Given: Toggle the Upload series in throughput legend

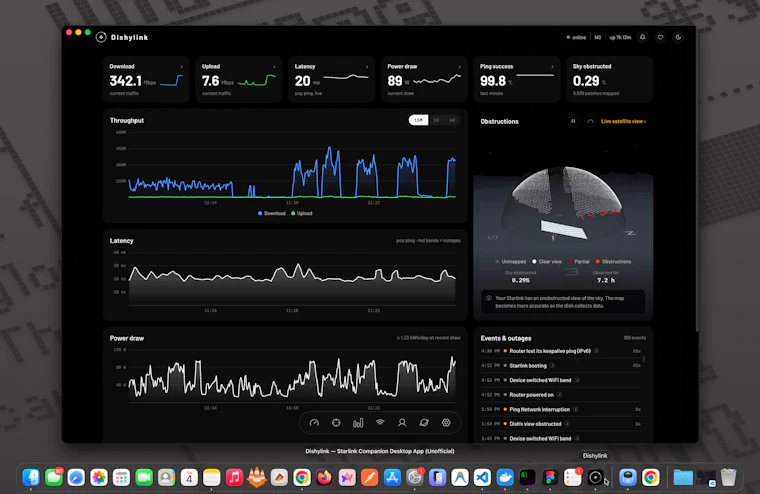Looking at the screenshot, I should (x=301, y=213).
